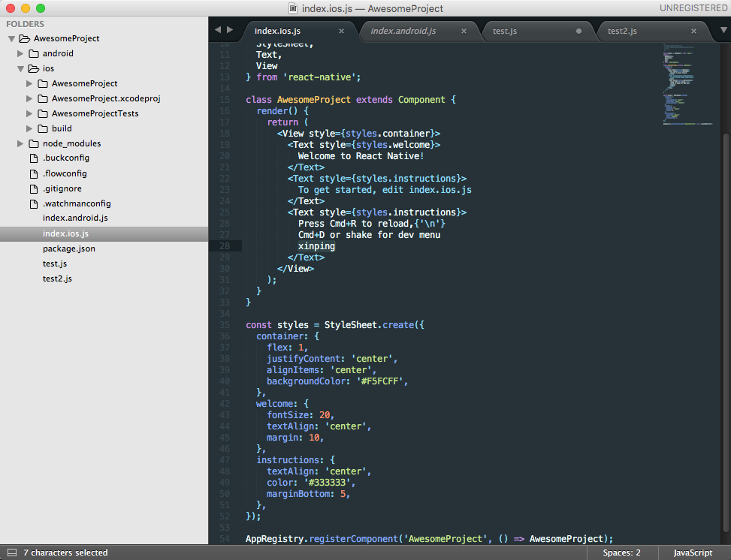Change indentation via Spaces: 2
The image size is (731, 560).
(x=621, y=552)
